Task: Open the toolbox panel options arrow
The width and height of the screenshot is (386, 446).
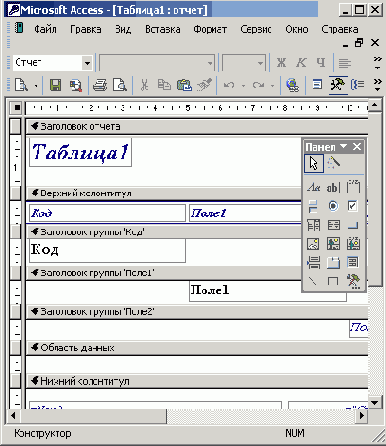Action: (343, 146)
